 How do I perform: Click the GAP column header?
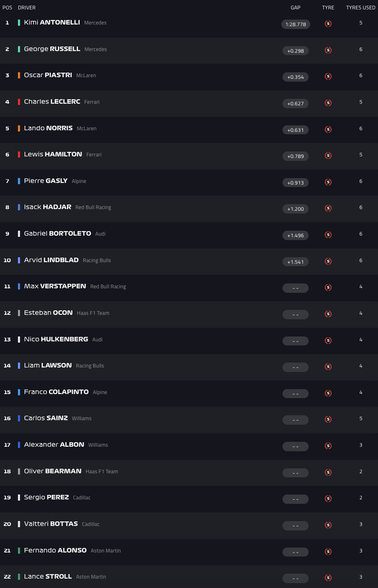pos(296,8)
